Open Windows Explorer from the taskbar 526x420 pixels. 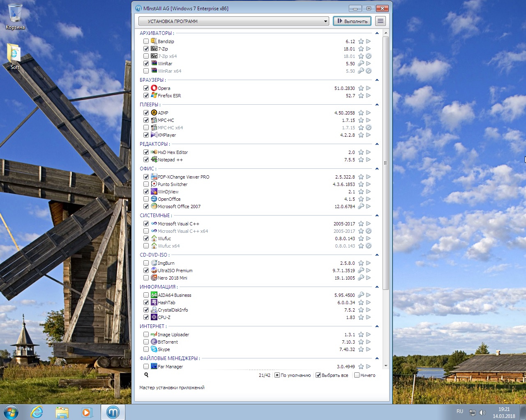click(62, 412)
